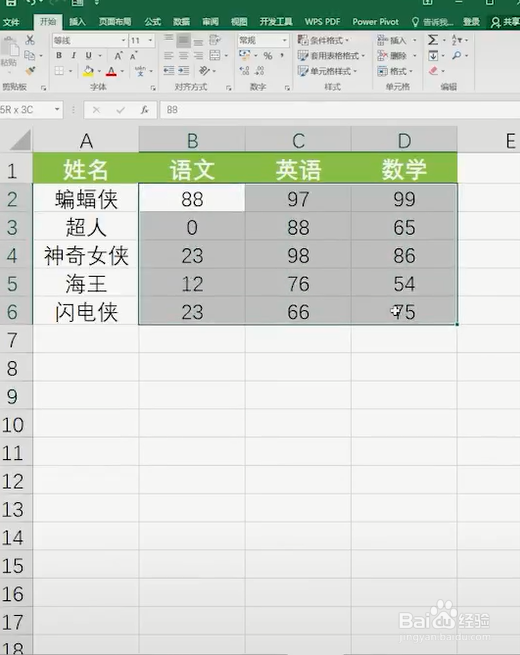This screenshot has height=655, width=520.
Task: Open 套用表格格式 table format menu
Action: click(331, 56)
